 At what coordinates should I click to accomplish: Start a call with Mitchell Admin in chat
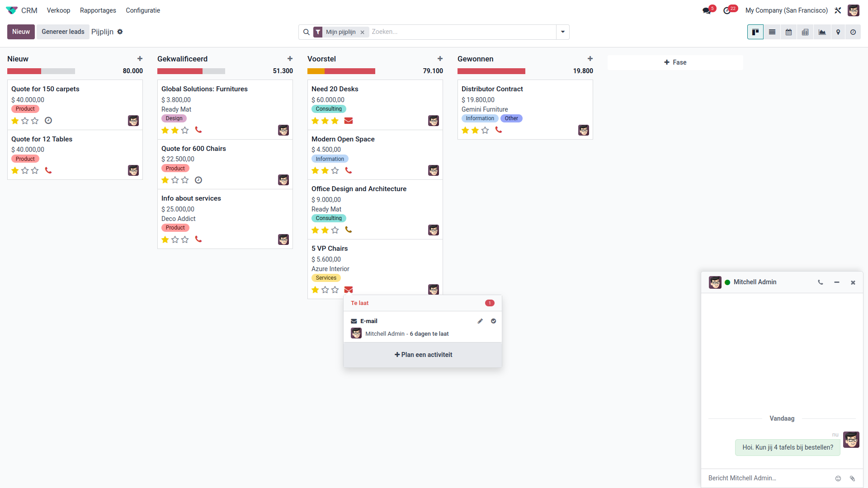click(820, 282)
